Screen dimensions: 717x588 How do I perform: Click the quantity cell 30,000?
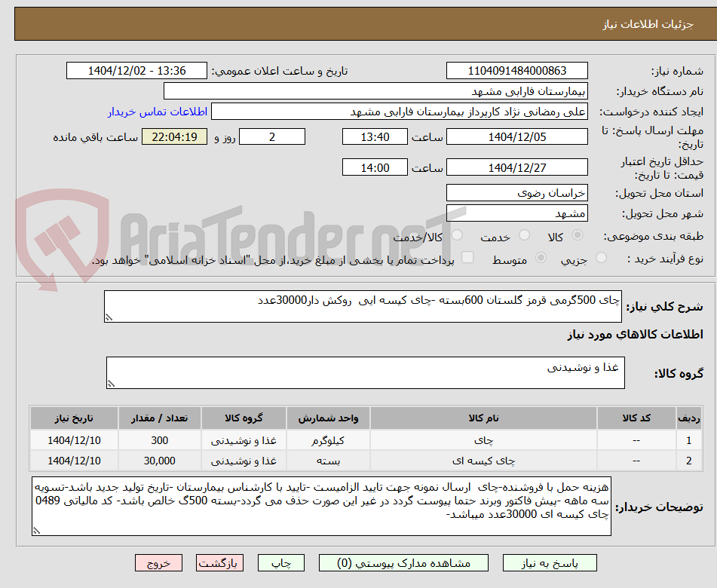[x=160, y=461]
